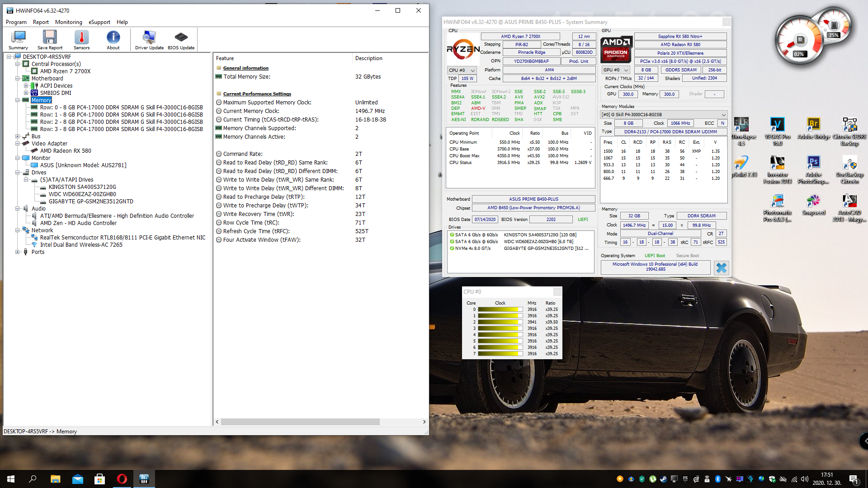Click the small 25% gauge widget

(x=834, y=25)
